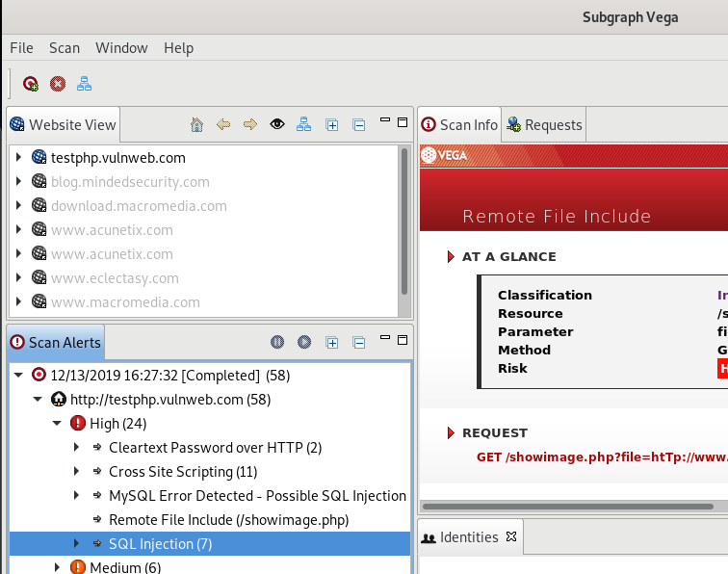The image size is (728, 574).
Task: Expand testphp.vulnweb.com in Website View
Action: (18, 157)
